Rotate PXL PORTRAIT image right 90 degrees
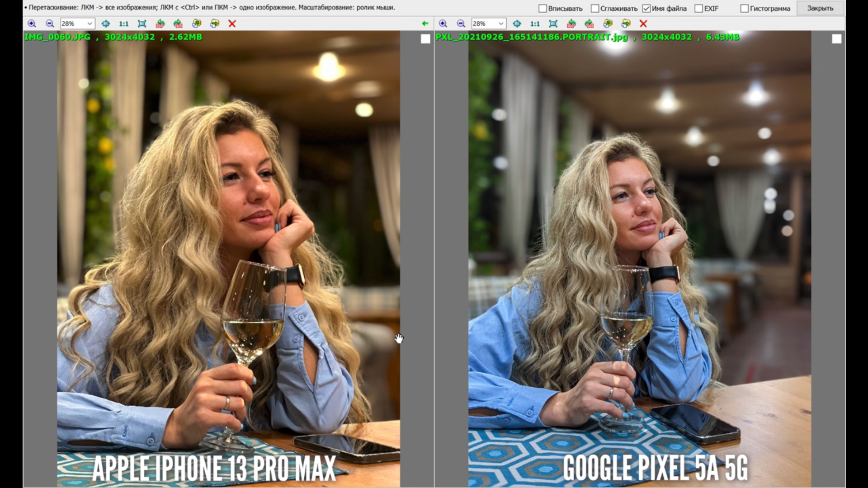 590,23
